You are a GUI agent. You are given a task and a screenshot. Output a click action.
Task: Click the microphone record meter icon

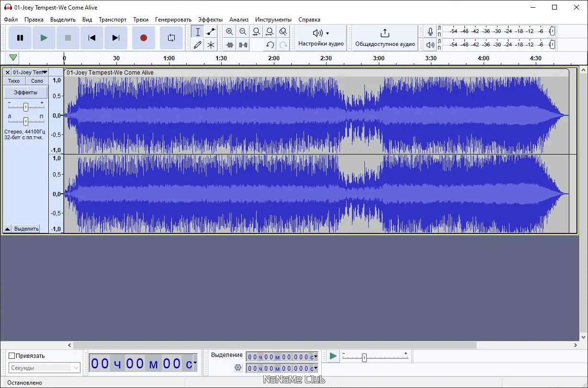[x=430, y=32]
